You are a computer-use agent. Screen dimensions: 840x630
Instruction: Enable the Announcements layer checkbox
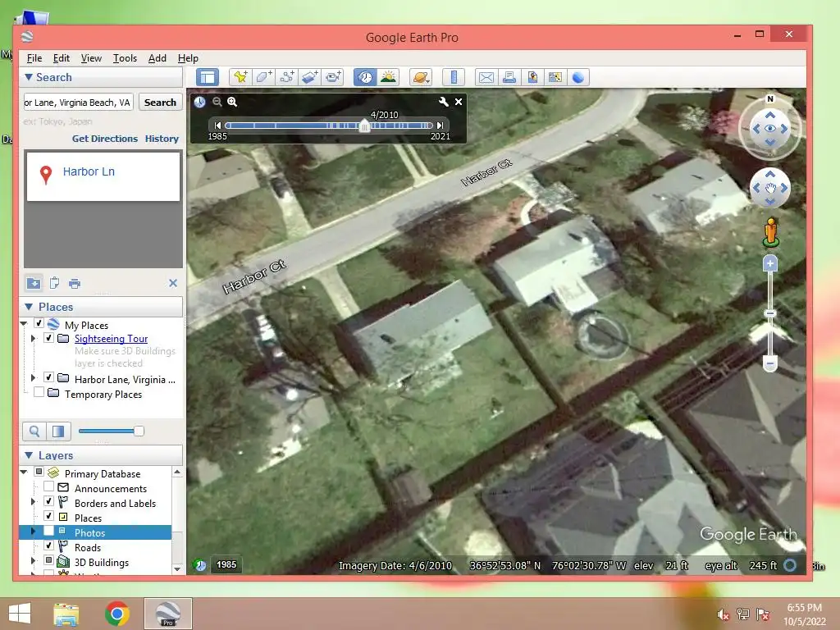click(48, 486)
